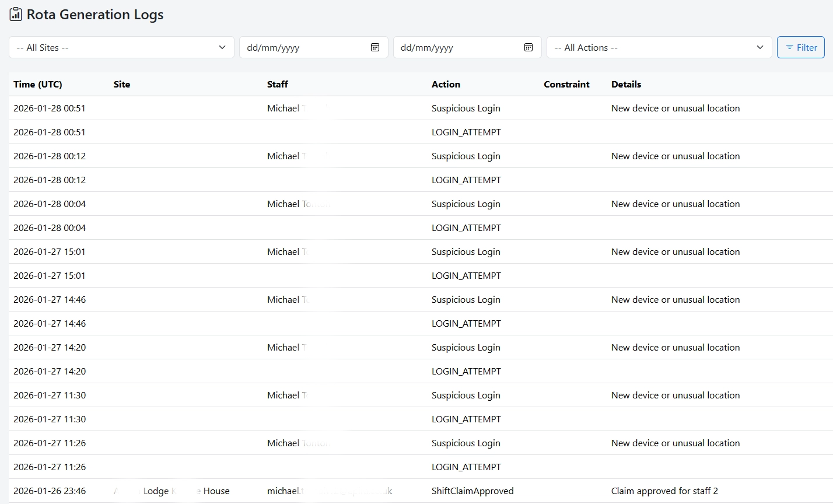This screenshot has height=504, width=833.
Task: Click the 'Action' column header
Action: click(446, 84)
